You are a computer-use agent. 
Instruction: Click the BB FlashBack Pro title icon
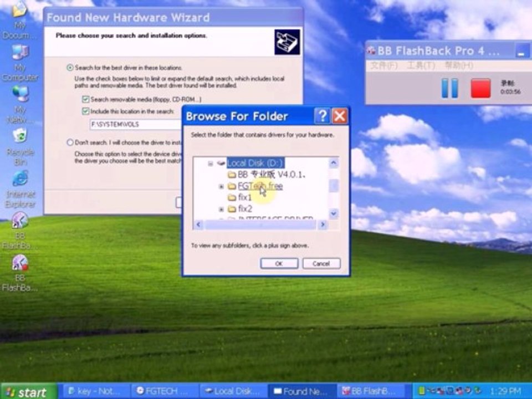coord(371,51)
